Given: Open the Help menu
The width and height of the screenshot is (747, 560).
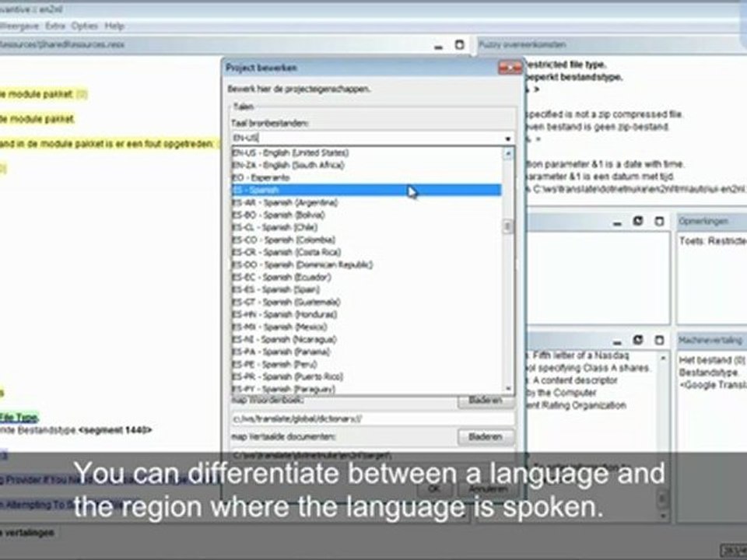Looking at the screenshot, I should pyautogui.click(x=114, y=26).
